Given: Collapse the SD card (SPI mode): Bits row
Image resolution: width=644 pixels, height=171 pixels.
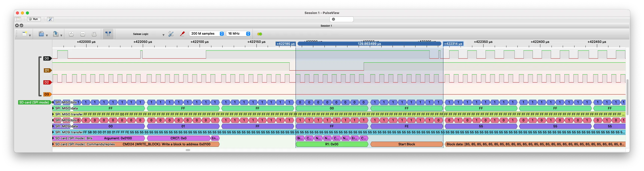Looking at the screenshot, I should (53, 138).
